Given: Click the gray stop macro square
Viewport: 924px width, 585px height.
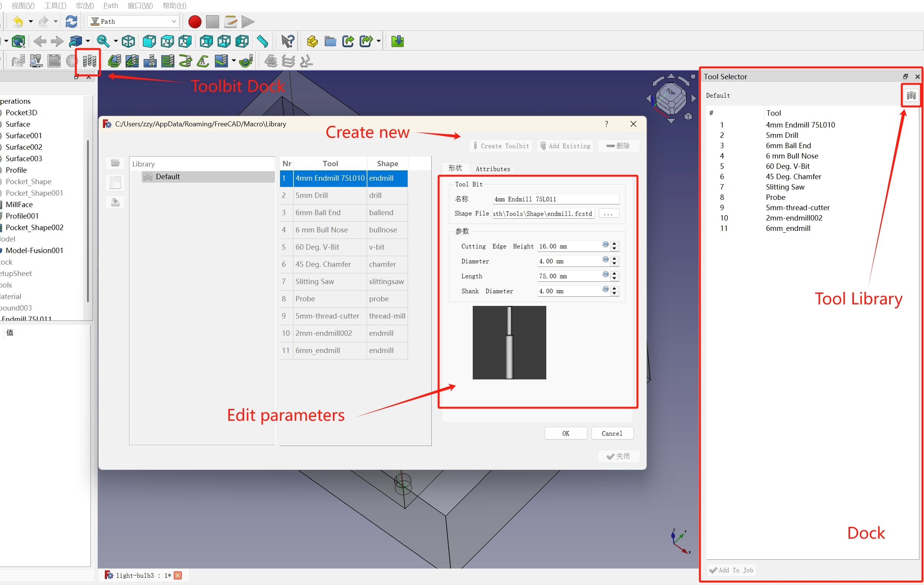Looking at the screenshot, I should pos(212,22).
